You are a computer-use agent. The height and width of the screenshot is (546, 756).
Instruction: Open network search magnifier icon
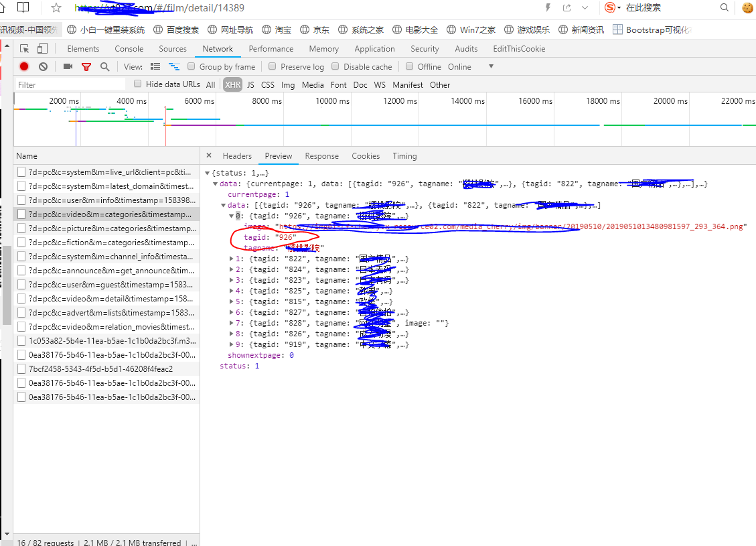[x=104, y=66]
